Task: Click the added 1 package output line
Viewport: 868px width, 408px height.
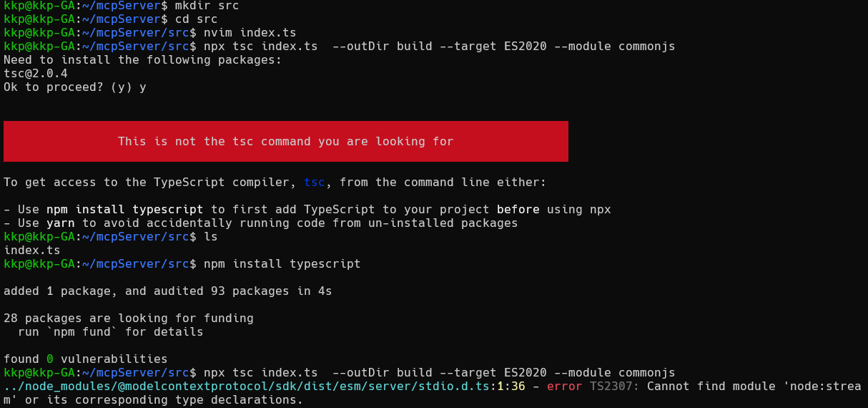Action: coord(167,291)
